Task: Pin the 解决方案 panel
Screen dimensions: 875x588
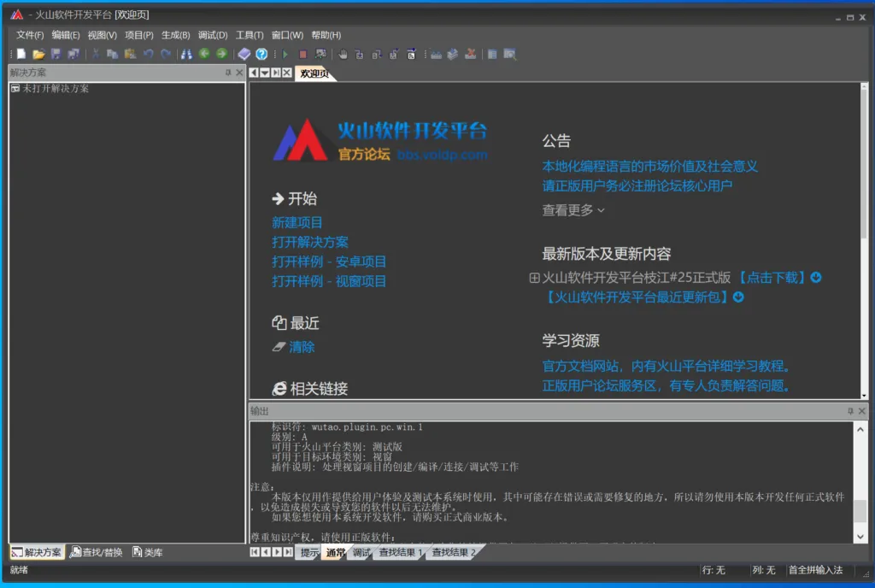Action: tap(227, 73)
